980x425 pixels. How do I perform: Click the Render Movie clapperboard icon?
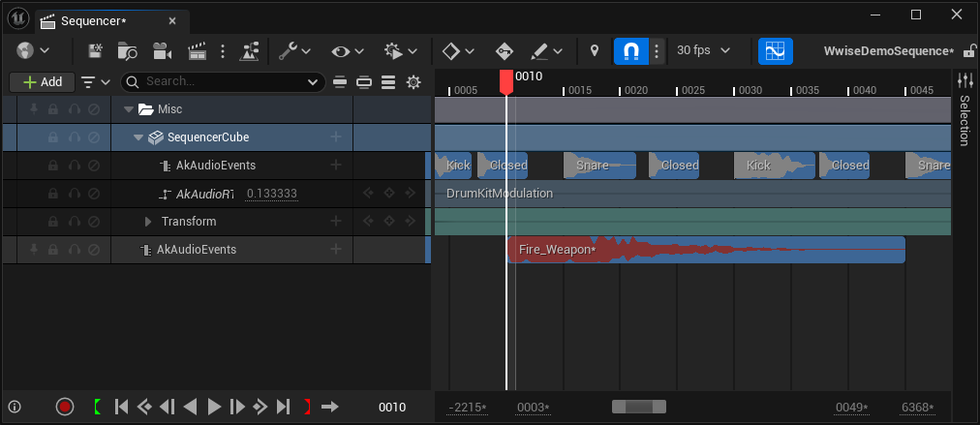click(x=197, y=50)
